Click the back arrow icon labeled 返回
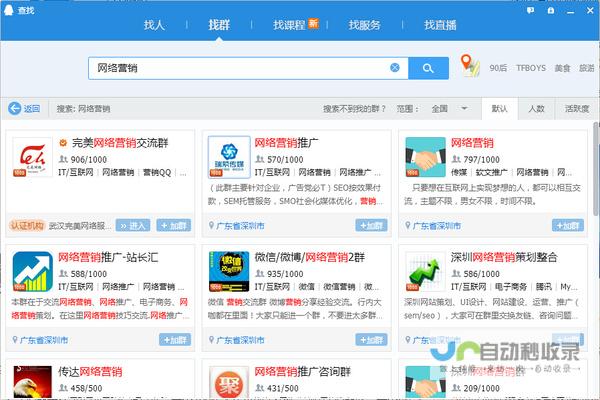 point(15,108)
